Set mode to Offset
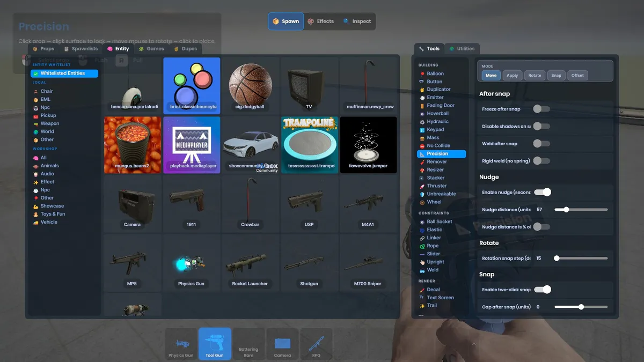This screenshot has width=644, height=362. 577,76
